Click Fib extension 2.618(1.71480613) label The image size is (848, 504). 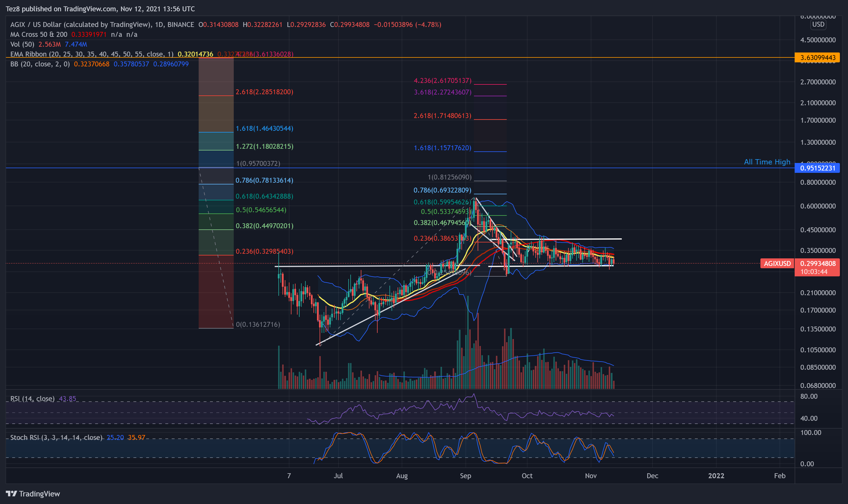coord(443,115)
